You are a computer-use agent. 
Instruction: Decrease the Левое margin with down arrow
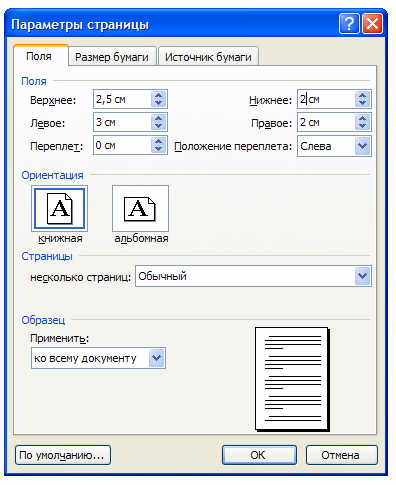(x=159, y=126)
